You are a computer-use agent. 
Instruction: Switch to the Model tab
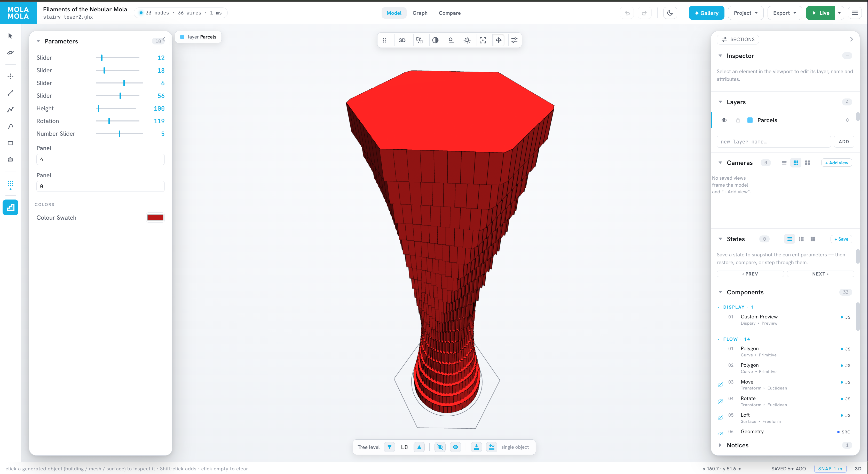pos(394,13)
